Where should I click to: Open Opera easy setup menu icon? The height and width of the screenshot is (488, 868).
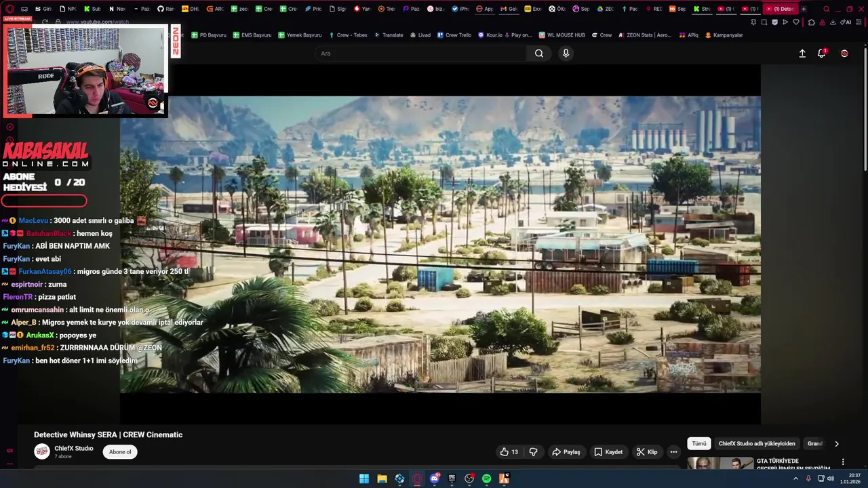(857, 22)
